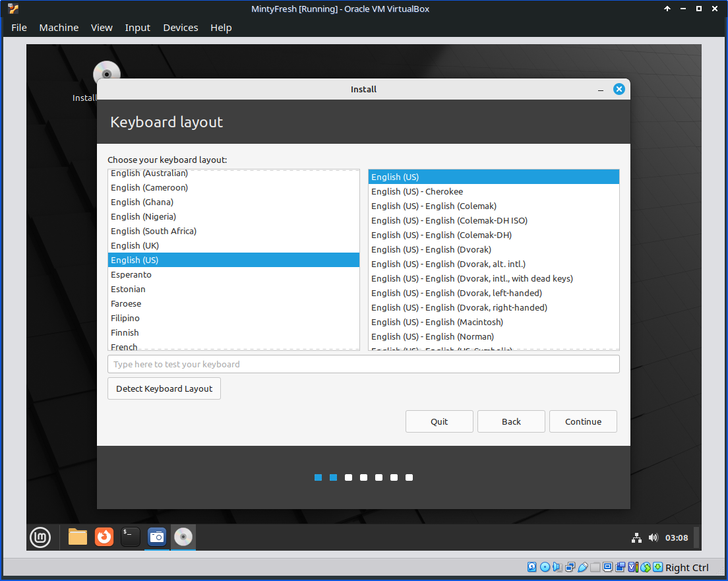Viewport: 728px width, 581px height.
Task: Click the keep-on-top arrow in VirtualBox title bar
Action: [x=667, y=9]
